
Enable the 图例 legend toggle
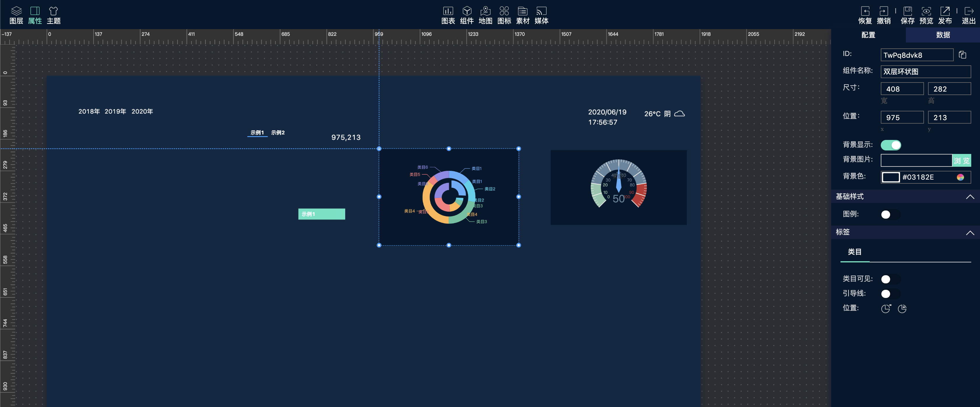pos(890,215)
